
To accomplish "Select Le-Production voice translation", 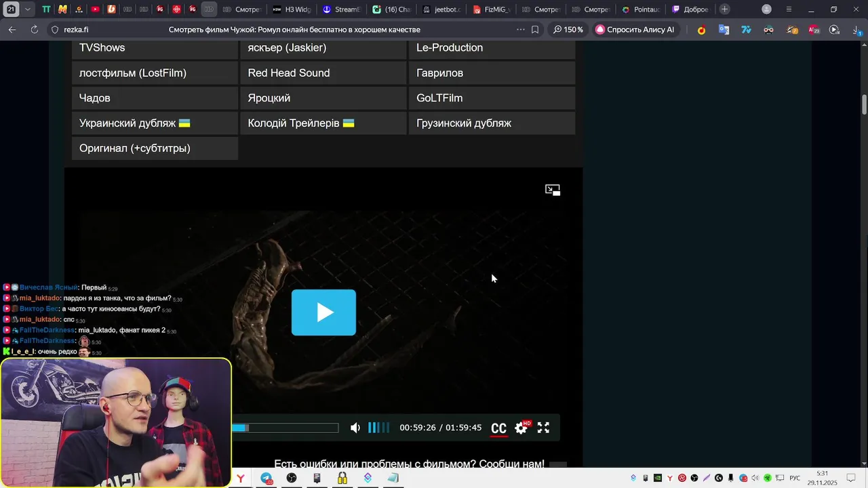I will point(492,49).
